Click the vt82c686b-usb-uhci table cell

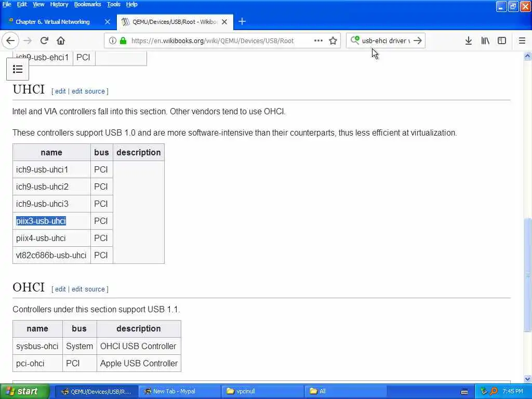[51, 255]
